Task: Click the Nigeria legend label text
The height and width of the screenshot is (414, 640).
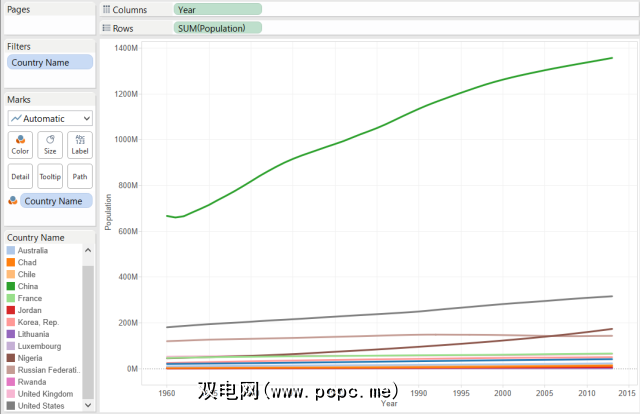Action: (x=30, y=358)
